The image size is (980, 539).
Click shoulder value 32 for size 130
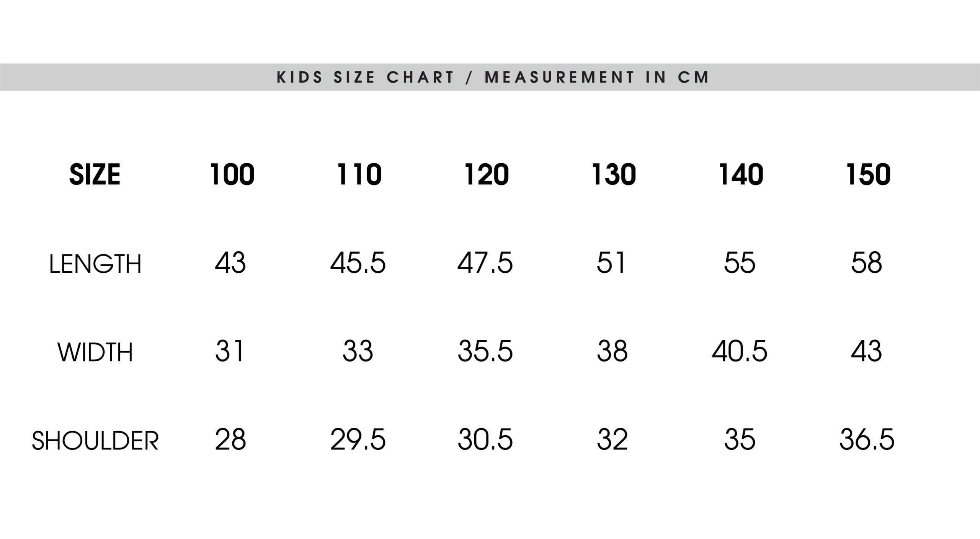pos(612,439)
